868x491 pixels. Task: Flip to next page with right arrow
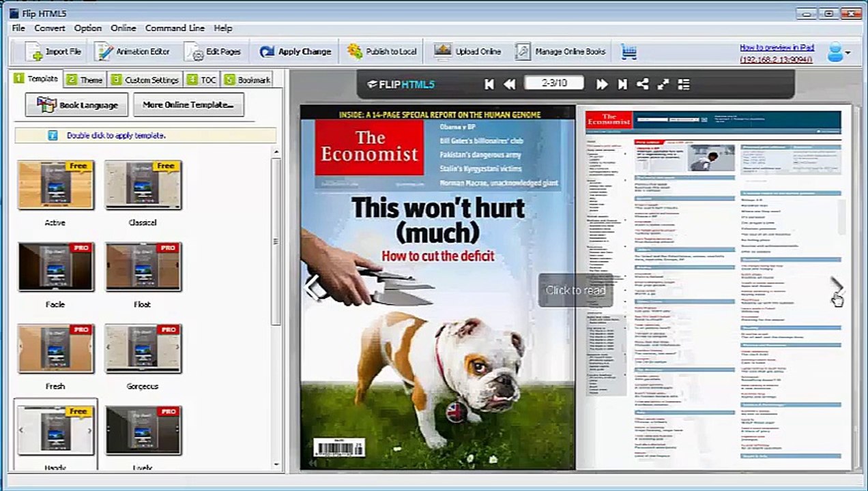[x=837, y=286]
